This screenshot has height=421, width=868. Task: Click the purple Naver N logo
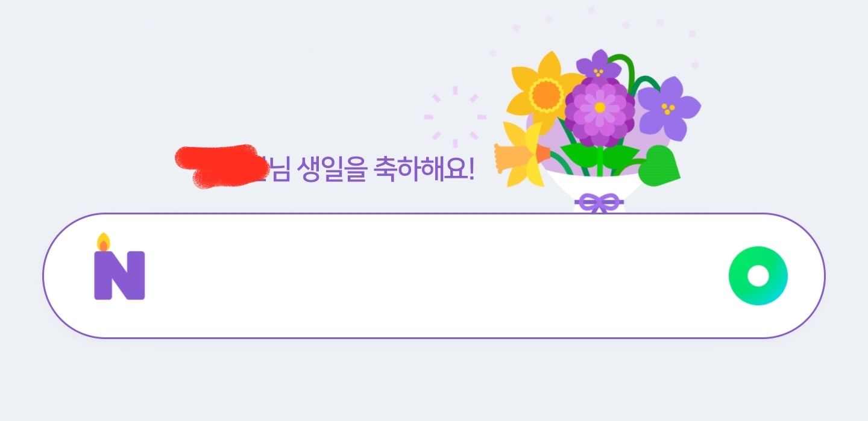119,275
